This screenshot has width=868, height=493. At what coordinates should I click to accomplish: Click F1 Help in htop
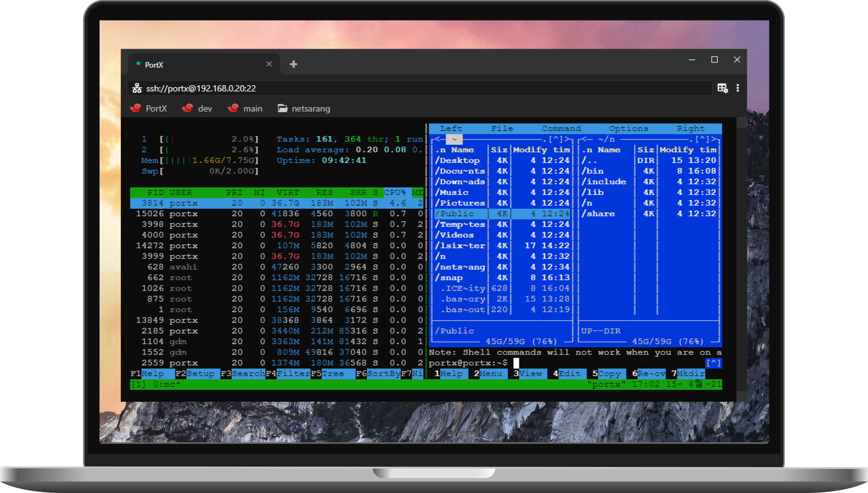click(152, 374)
